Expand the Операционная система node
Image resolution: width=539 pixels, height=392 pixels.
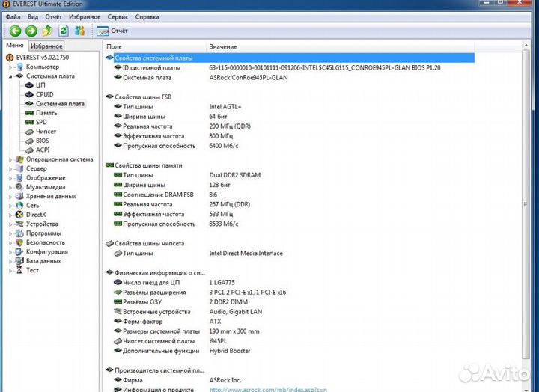coord(10,160)
